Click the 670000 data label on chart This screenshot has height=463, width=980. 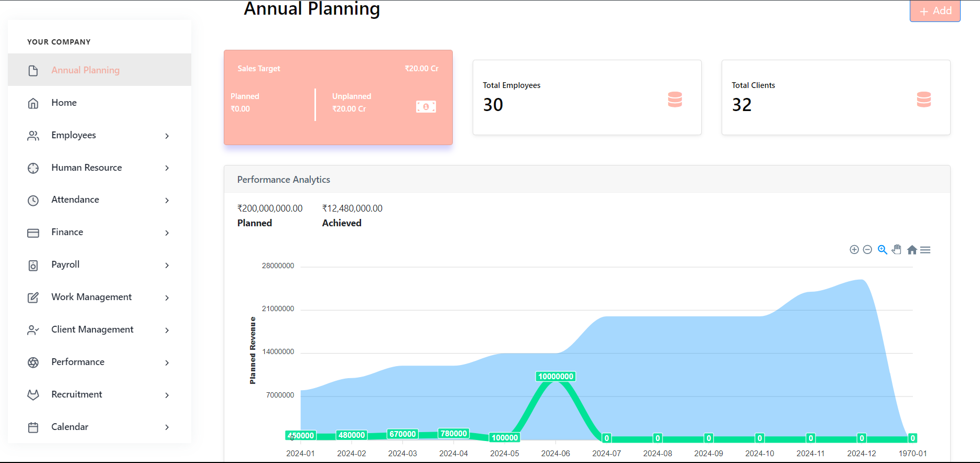tap(402, 434)
